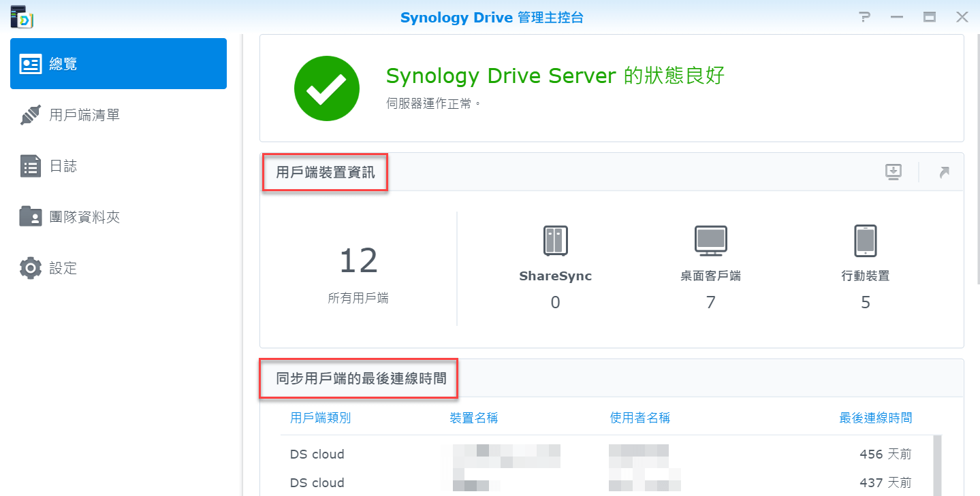Sort by 用戶端類別 column header
The image size is (980, 496).
point(320,418)
